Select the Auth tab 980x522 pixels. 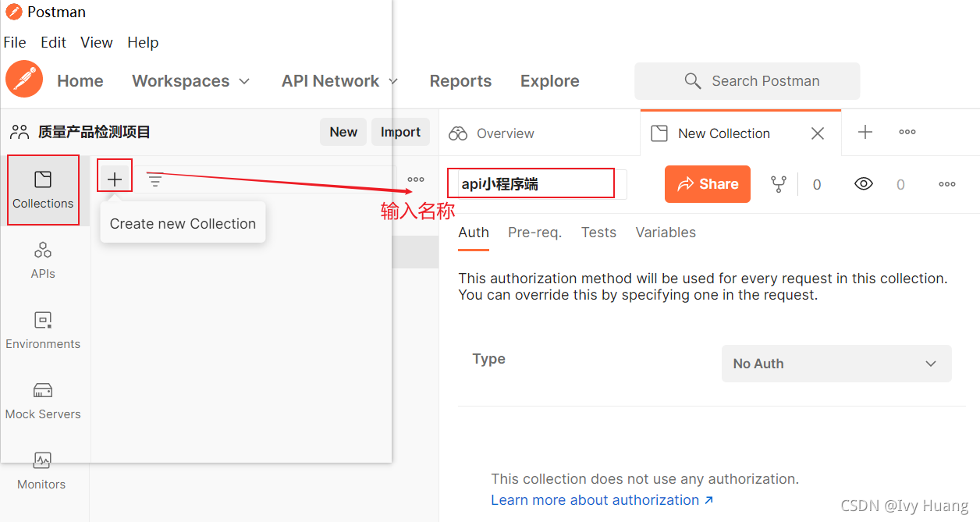[x=474, y=233]
